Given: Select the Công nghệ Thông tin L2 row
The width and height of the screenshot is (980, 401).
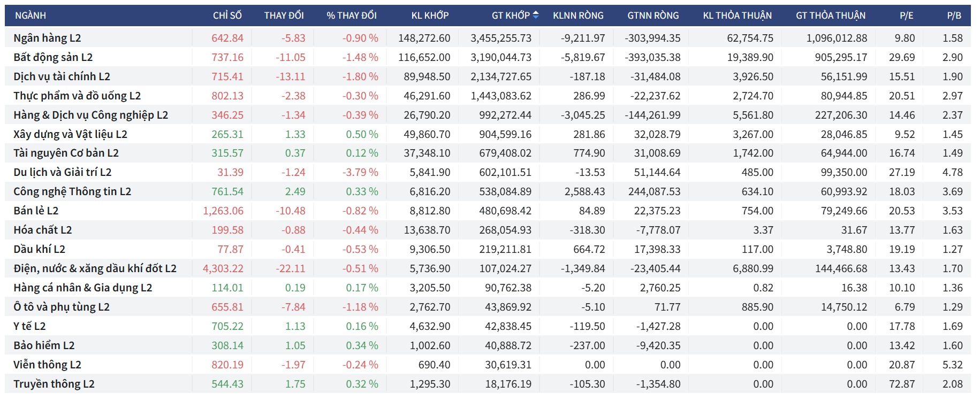Looking at the screenshot, I should (72, 191).
